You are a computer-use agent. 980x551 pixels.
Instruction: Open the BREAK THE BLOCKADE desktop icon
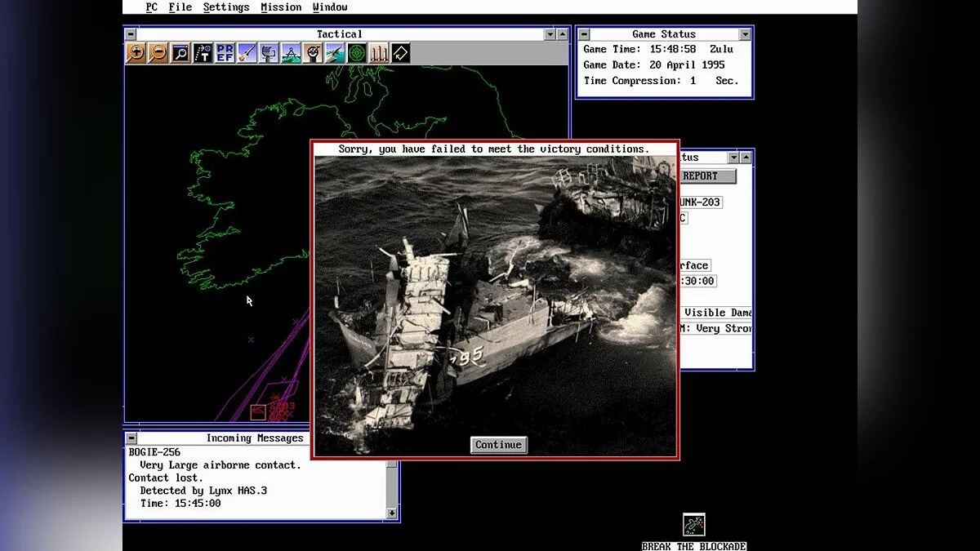tap(693, 523)
